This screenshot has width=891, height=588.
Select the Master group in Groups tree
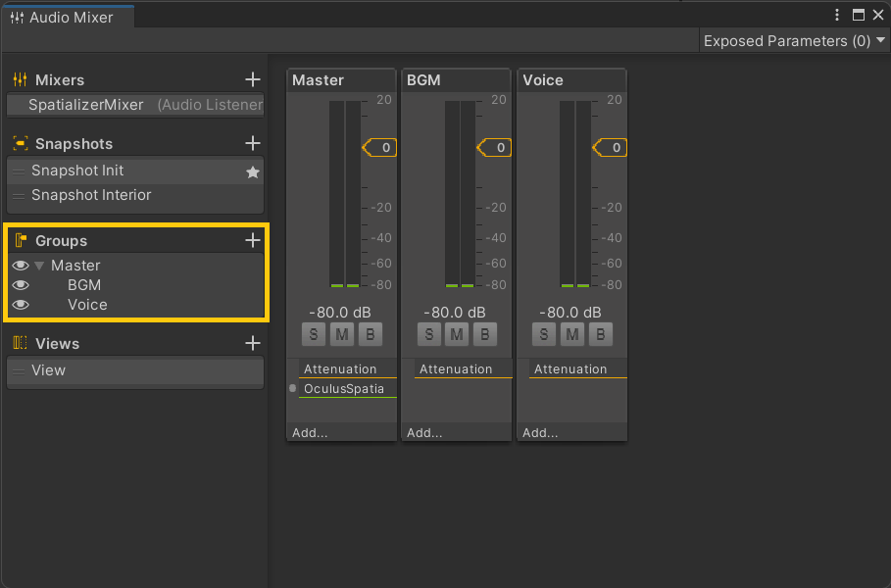tap(75, 266)
